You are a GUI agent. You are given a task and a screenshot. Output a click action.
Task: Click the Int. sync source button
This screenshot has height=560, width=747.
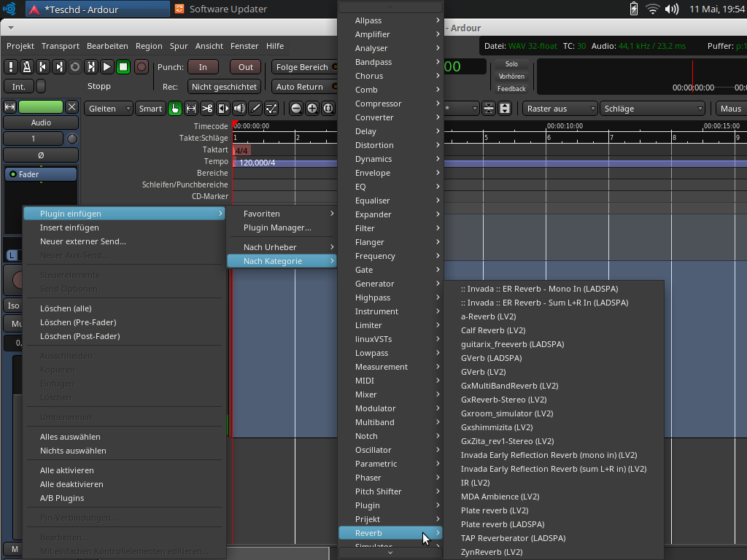tap(18, 87)
